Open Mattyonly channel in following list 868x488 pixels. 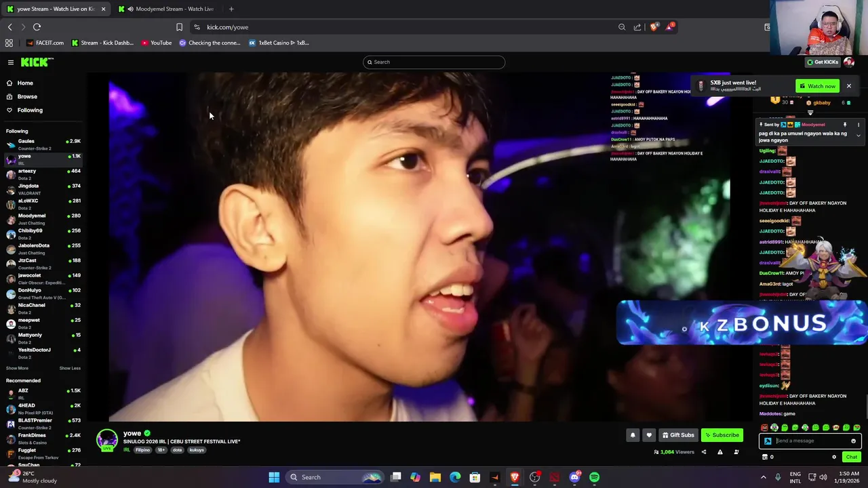click(42, 338)
